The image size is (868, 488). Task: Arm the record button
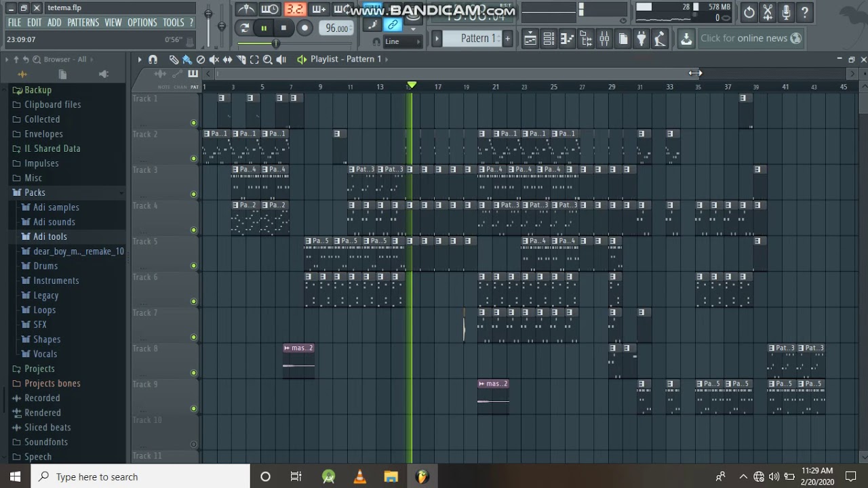(304, 28)
